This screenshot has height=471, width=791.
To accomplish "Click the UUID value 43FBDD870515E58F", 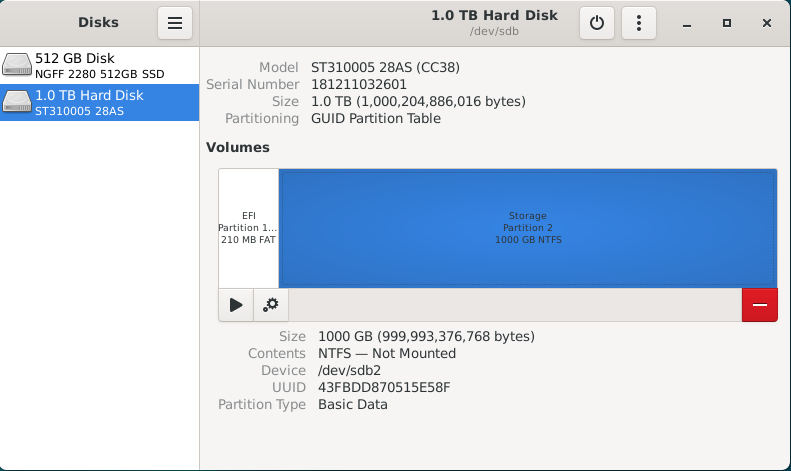I will (384, 387).
